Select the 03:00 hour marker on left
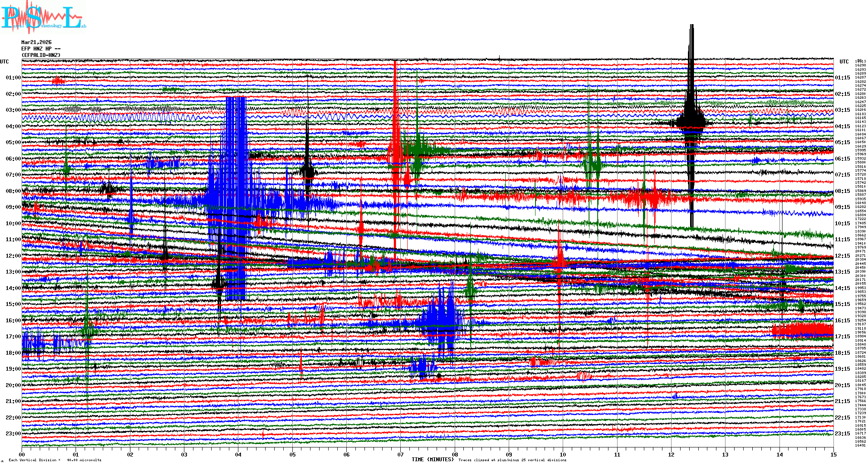Screen dimensions: 868x466 coord(13,110)
